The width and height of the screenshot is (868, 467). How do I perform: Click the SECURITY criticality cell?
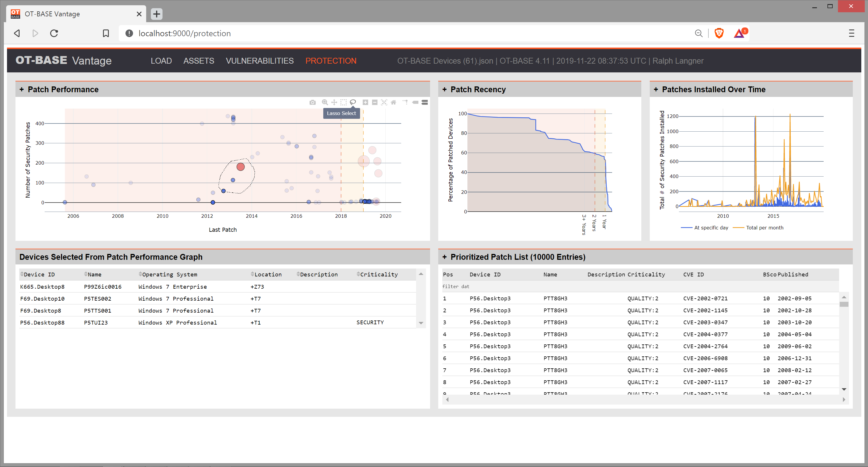tap(370, 322)
